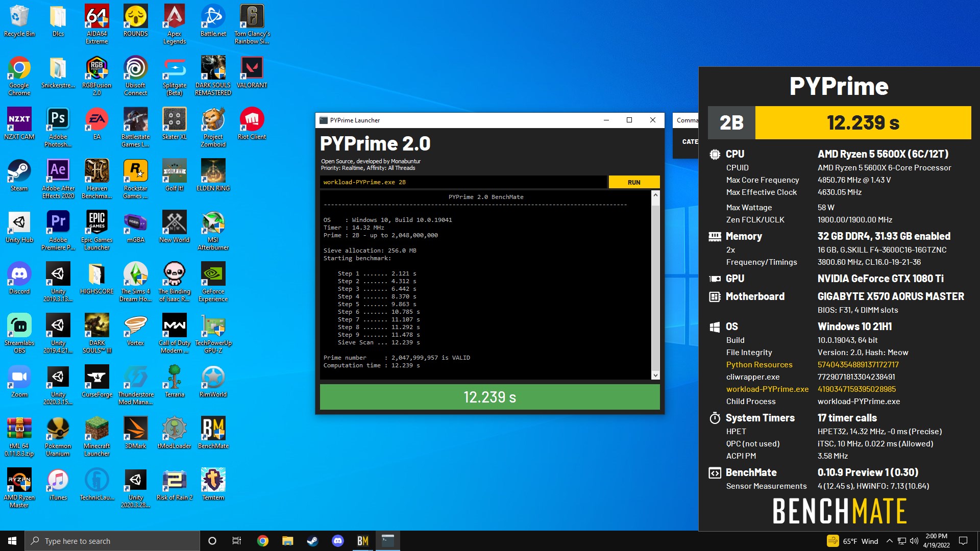The image size is (980, 551).
Task: Open the Risk of Rain 2 desktop icon
Action: click(174, 484)
